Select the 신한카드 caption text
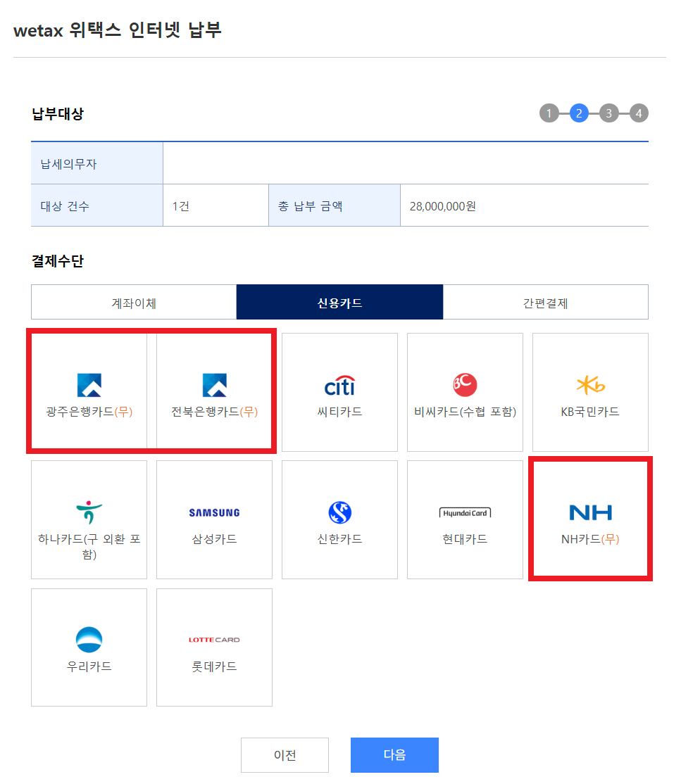681x784 pixels. 339,539
